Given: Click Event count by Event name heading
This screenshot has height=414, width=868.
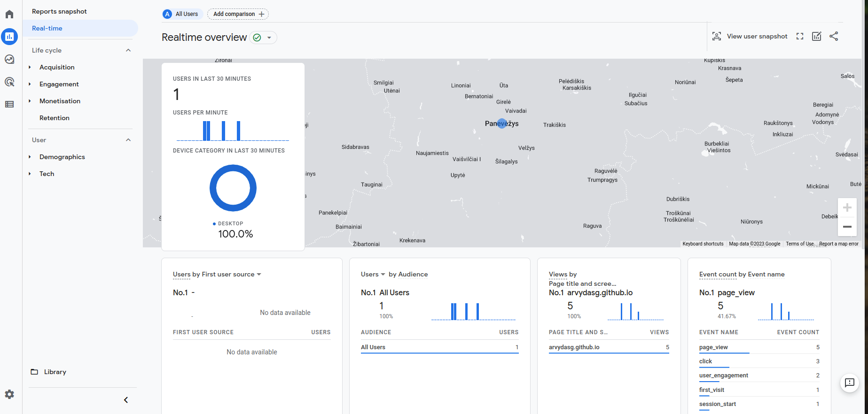Looking at the screenshot, I should (x=742, y=274).
